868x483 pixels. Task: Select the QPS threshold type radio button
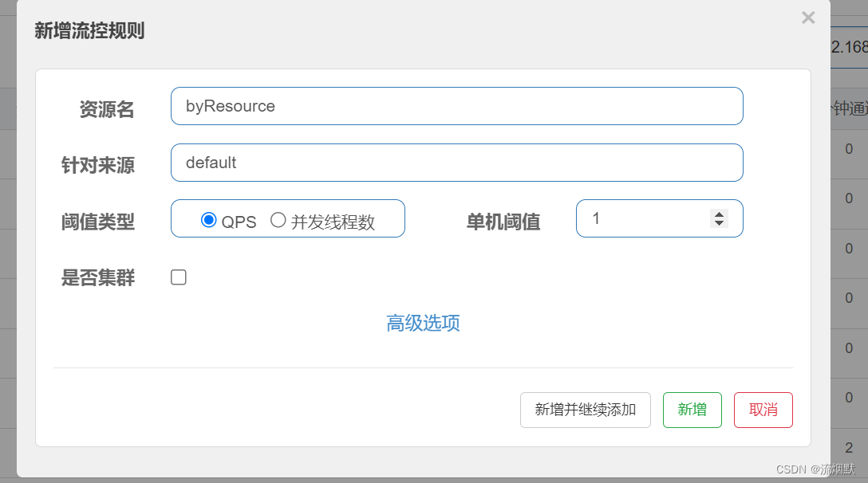pos(210,222)
